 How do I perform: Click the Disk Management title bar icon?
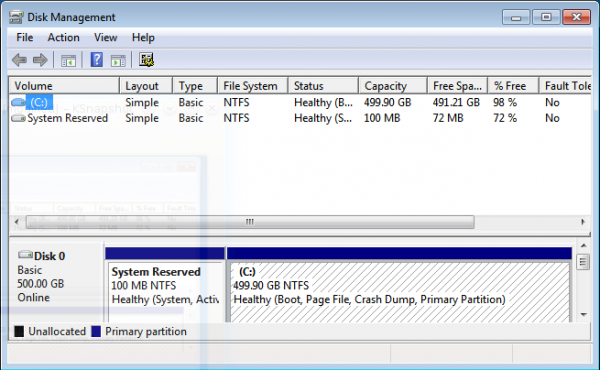16,17
